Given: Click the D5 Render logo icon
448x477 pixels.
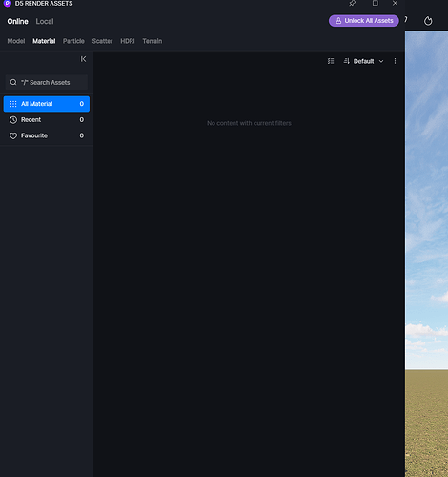Looking at the screenshot, I should 8,3.
